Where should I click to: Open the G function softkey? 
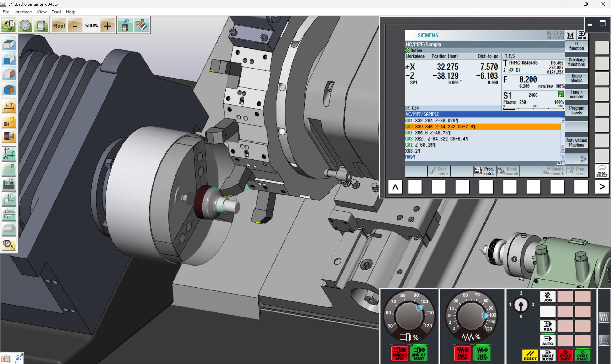click(576, 46)
